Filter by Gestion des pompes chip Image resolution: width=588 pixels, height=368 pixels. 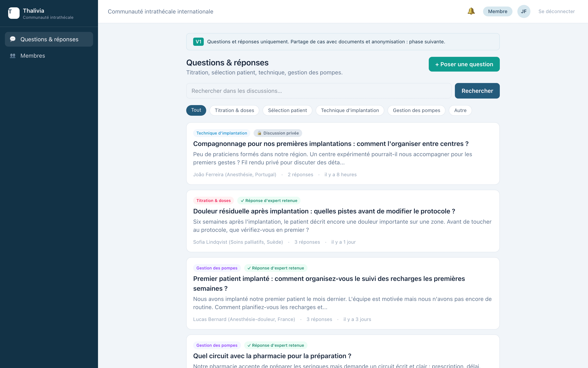(416, 110)
